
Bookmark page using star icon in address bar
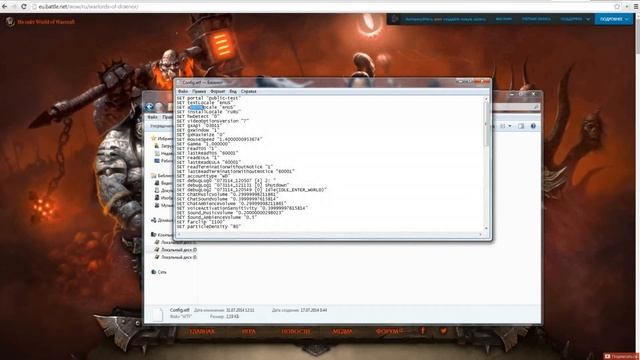coord(617,7)
